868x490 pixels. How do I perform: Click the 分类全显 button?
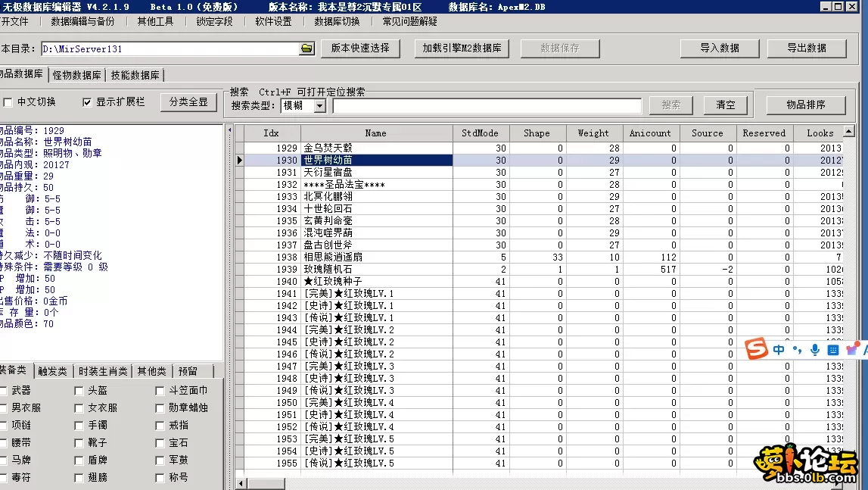tap(188, 102)
